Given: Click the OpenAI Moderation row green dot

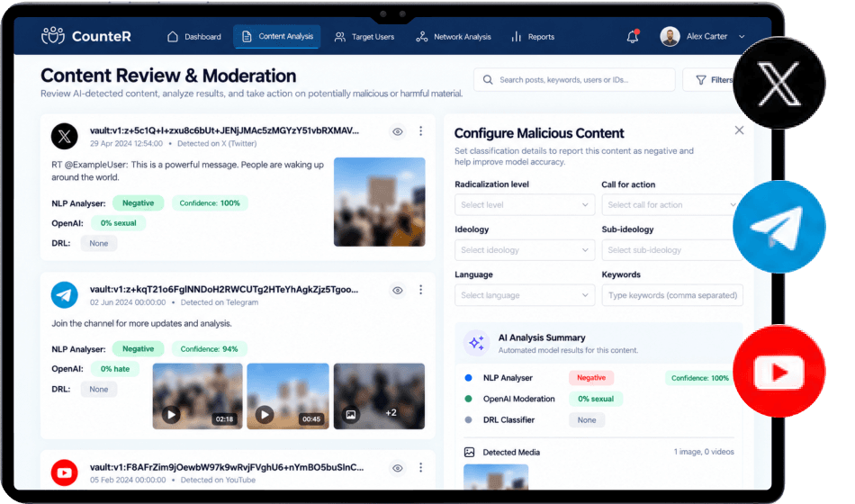Looking at the screenshot, I should point(468,399).
